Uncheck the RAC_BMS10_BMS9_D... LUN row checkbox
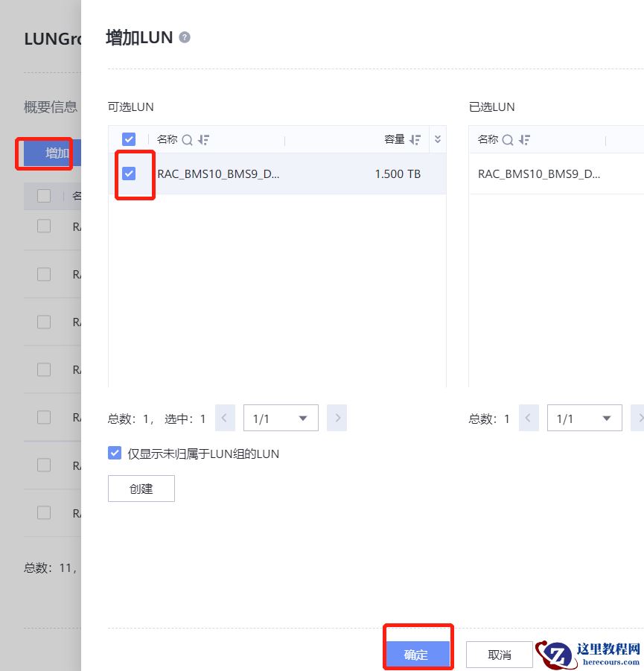 pyautogui.click(x=129, y=174)
